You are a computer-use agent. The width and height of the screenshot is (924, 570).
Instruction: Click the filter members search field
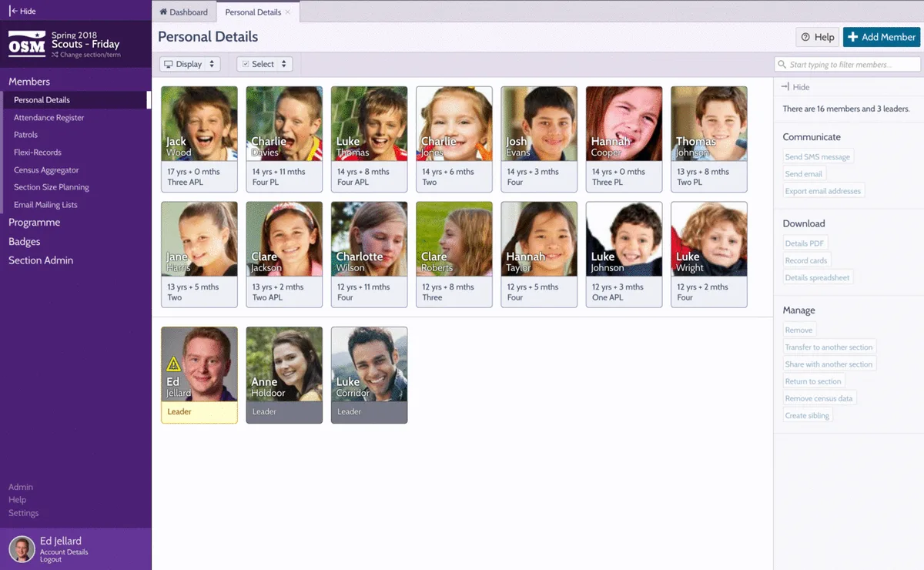[x=847, y=64]
